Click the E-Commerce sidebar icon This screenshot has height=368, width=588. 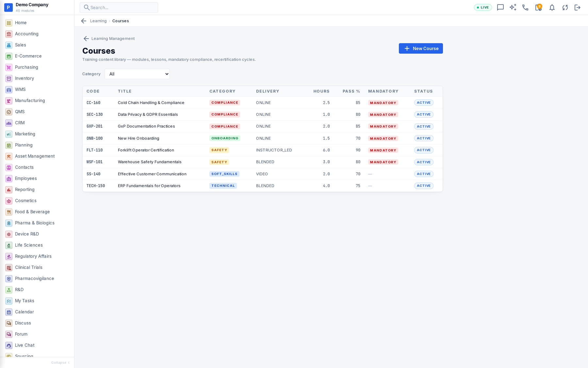pos(9,56)
